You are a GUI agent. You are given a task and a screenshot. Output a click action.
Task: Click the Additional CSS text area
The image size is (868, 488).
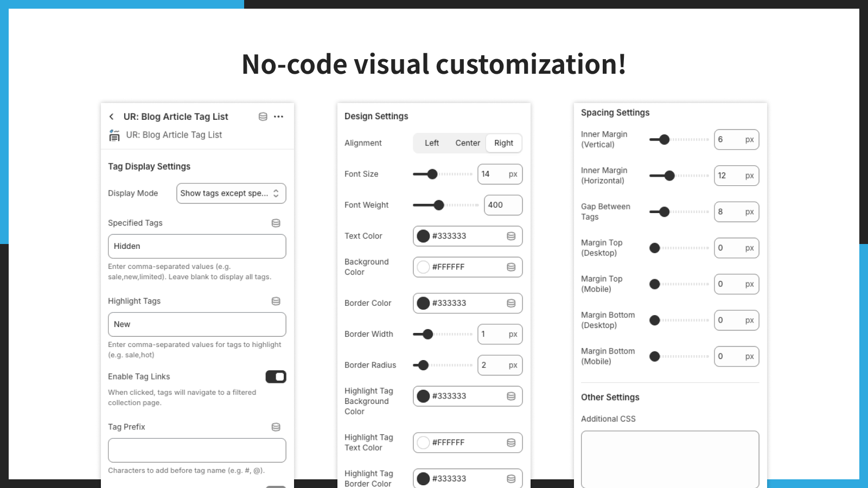670,460
